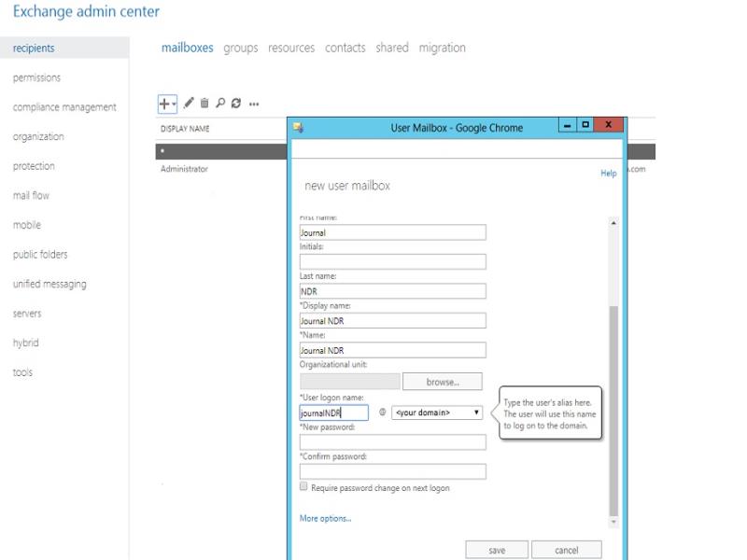This screenshot has height=560, width=747.
Task: Click the New password input field
Action: (392, 442)
